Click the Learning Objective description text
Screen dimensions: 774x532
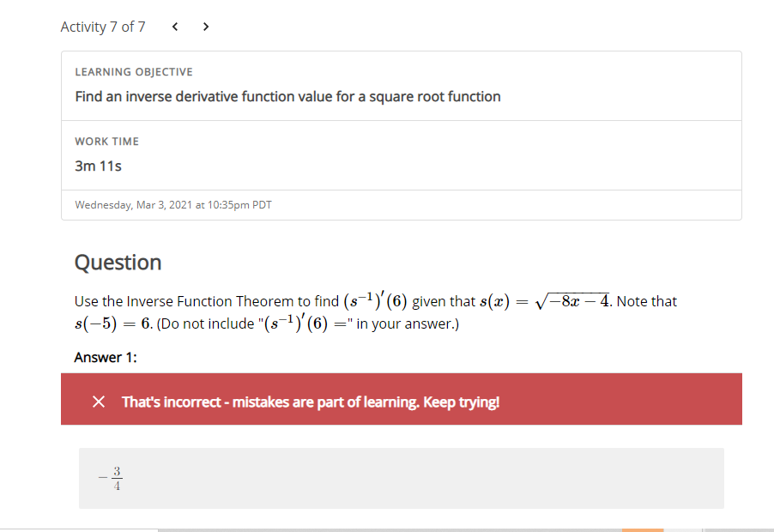pyautogui.click(x=287, y=96)
